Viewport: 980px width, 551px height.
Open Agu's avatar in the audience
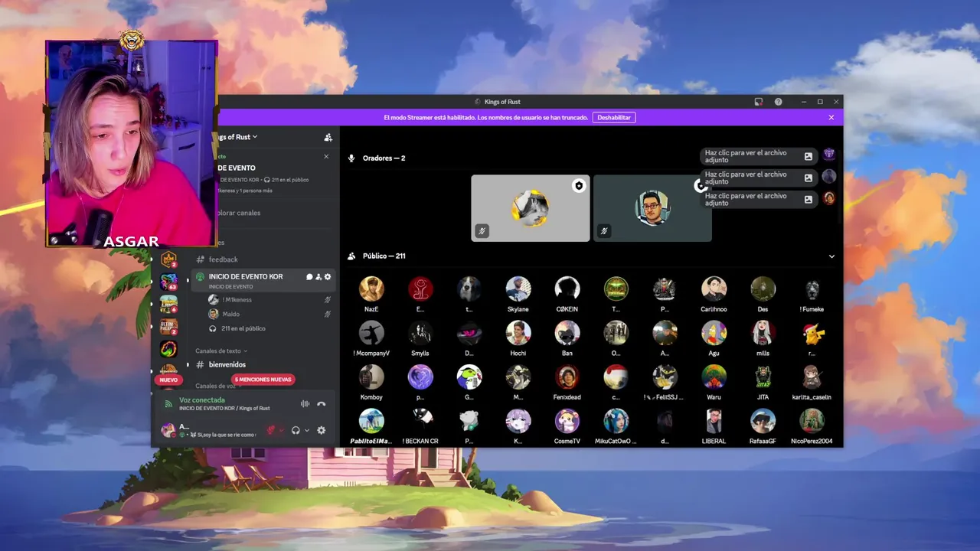click(x=714, y=333)
